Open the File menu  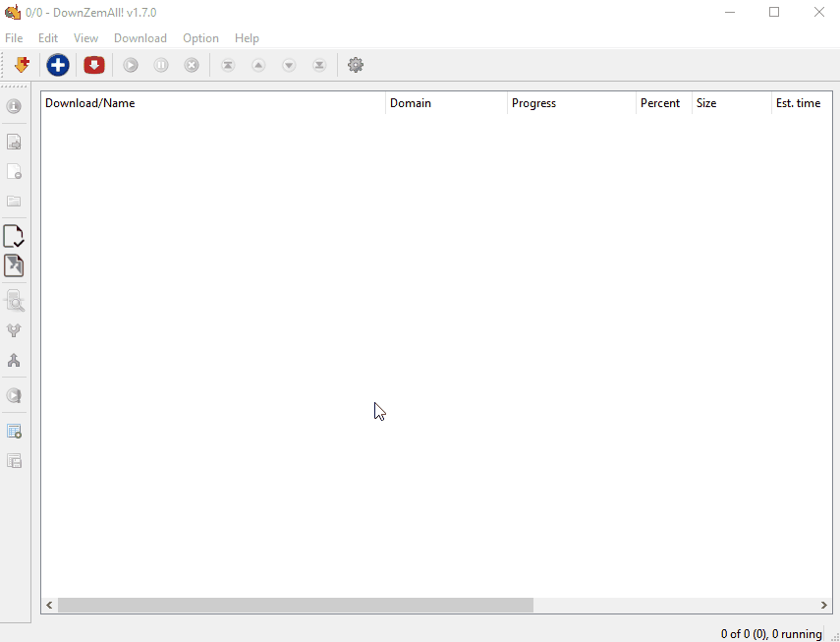(14, 38)
